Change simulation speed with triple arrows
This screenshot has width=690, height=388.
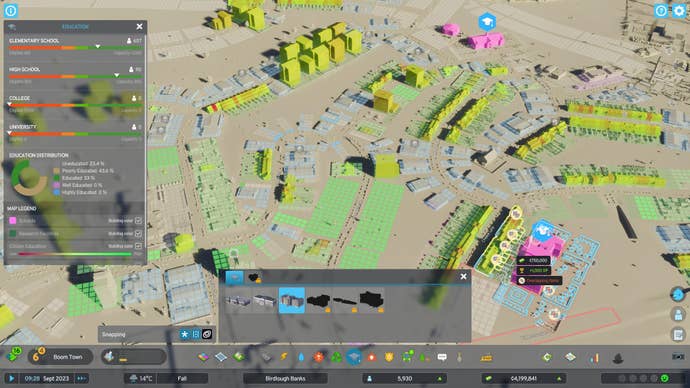tap(81, 378)
